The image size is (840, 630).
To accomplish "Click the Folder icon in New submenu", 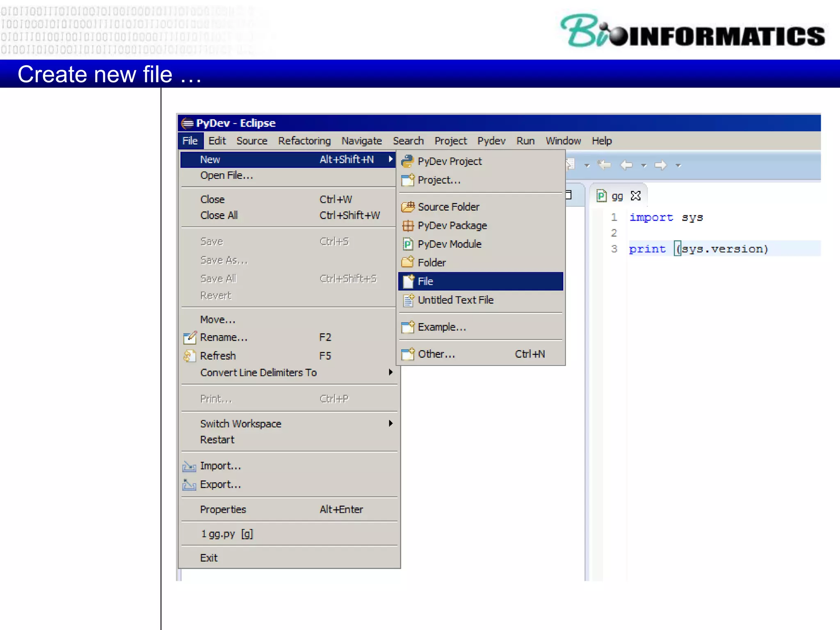I will tap(408, 262).
